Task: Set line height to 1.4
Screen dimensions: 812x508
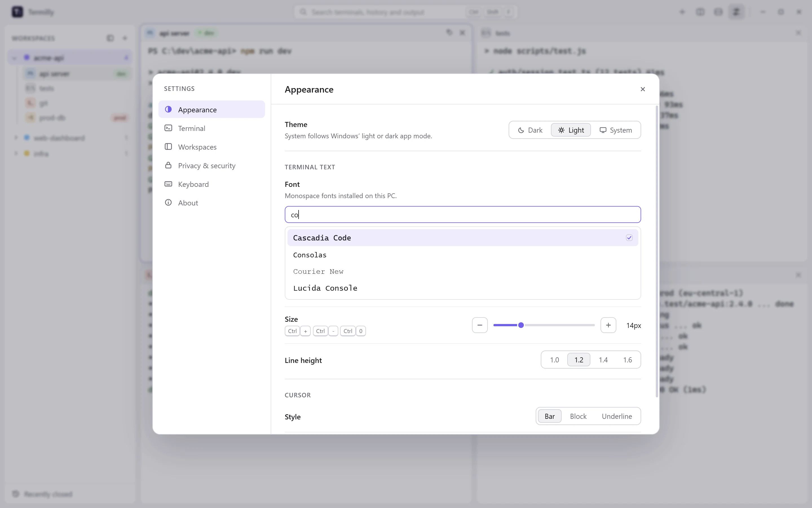Action: 603,360
